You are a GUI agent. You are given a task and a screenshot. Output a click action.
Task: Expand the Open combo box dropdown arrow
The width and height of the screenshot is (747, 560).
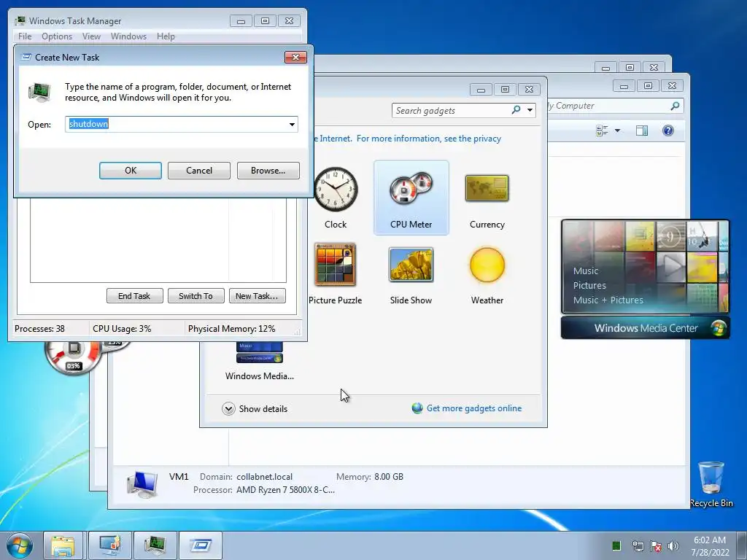pos(292,124)
